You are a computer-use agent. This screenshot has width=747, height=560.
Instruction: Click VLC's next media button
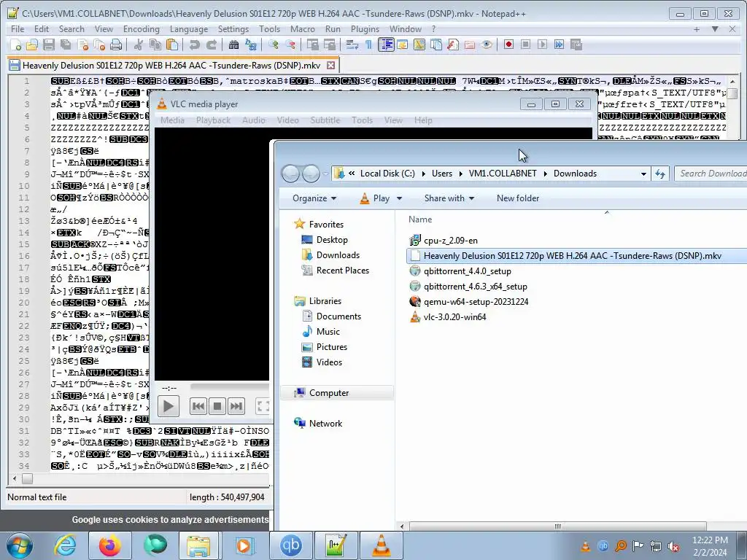pyautogui.click(x=236, y=406)
